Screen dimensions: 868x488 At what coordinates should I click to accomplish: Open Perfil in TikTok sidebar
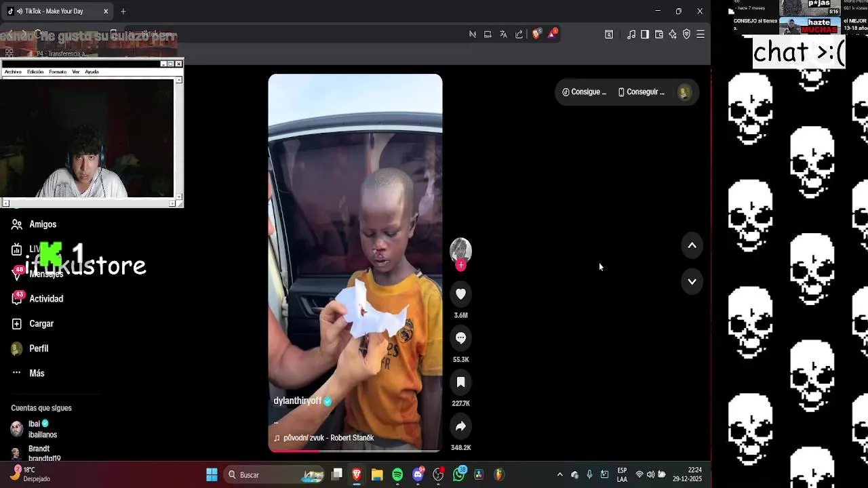[x=30, y=348]
